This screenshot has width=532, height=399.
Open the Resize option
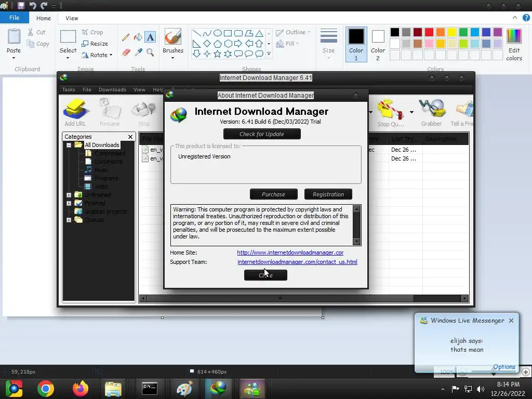[x=95, y=44]
